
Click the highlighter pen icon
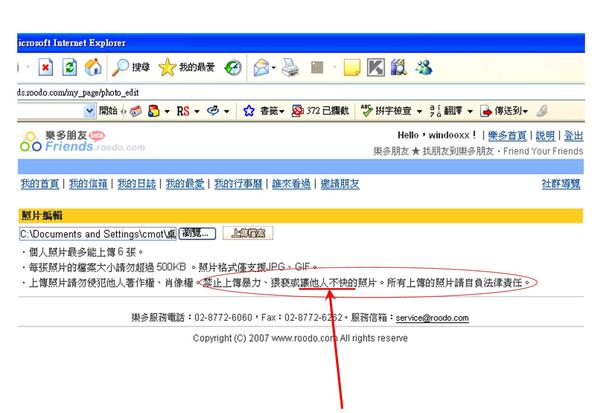[x=542, y=111]
